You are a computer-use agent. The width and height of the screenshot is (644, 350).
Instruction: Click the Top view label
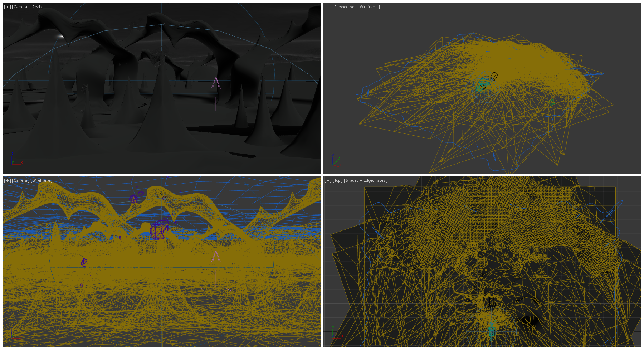click(x=337, y=180)
